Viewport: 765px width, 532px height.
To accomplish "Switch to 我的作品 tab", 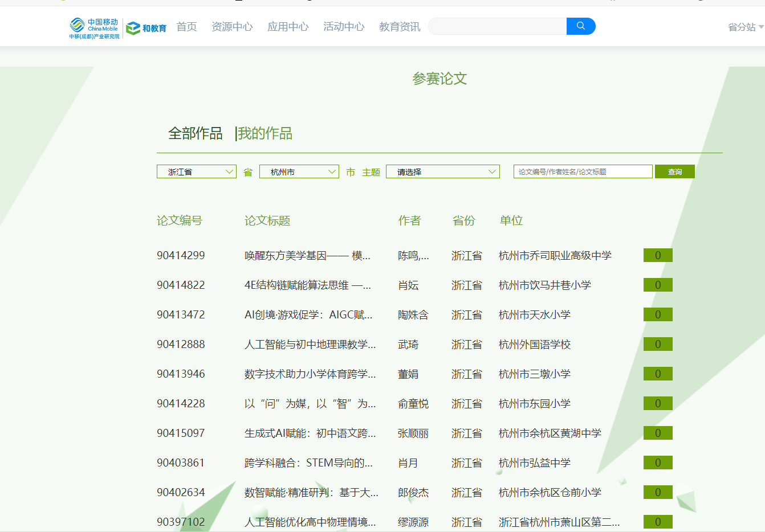I will coord(265,133).
